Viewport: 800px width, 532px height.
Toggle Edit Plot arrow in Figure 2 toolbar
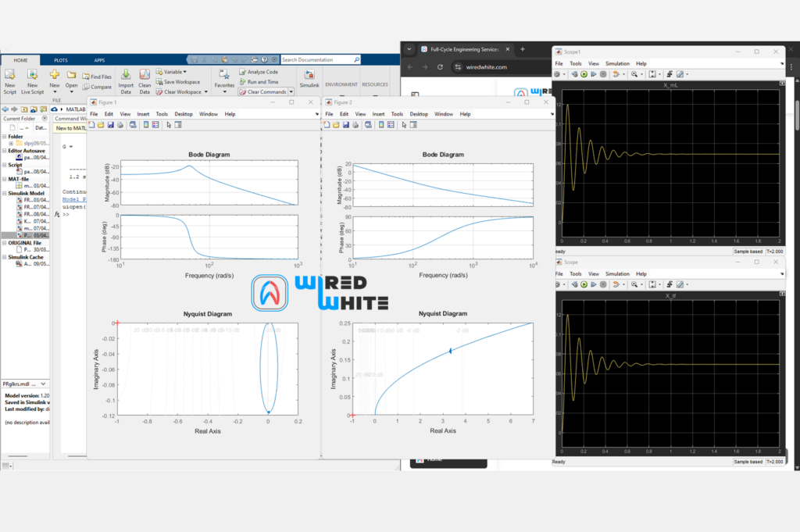pos(404,125)
